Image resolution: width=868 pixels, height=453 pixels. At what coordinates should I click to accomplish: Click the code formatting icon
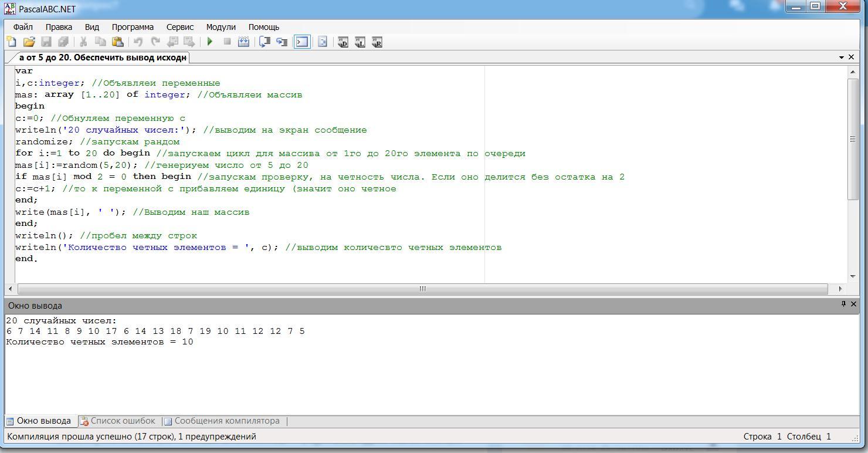point(323,42)
